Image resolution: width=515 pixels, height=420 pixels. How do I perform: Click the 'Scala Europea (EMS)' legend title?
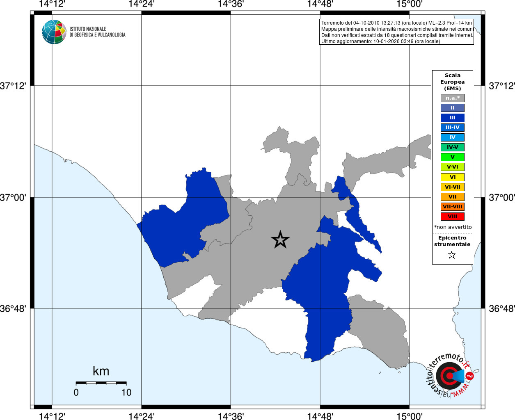(453, 82)
